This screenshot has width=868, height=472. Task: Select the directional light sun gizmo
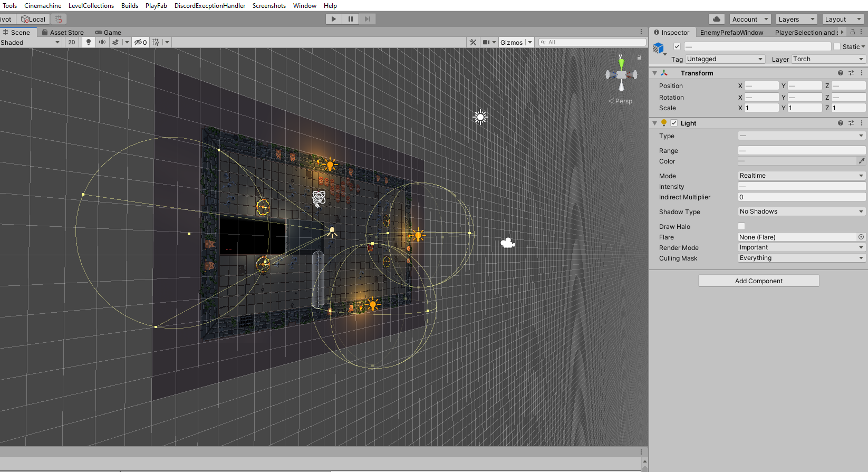tap(480, 117)
